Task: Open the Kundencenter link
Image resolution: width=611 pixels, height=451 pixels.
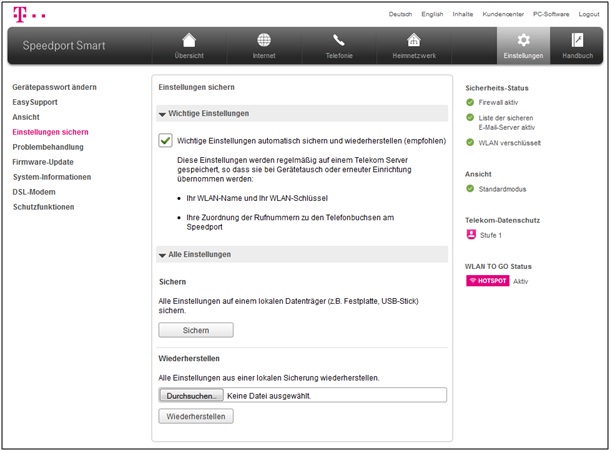Action: (503, 14)
